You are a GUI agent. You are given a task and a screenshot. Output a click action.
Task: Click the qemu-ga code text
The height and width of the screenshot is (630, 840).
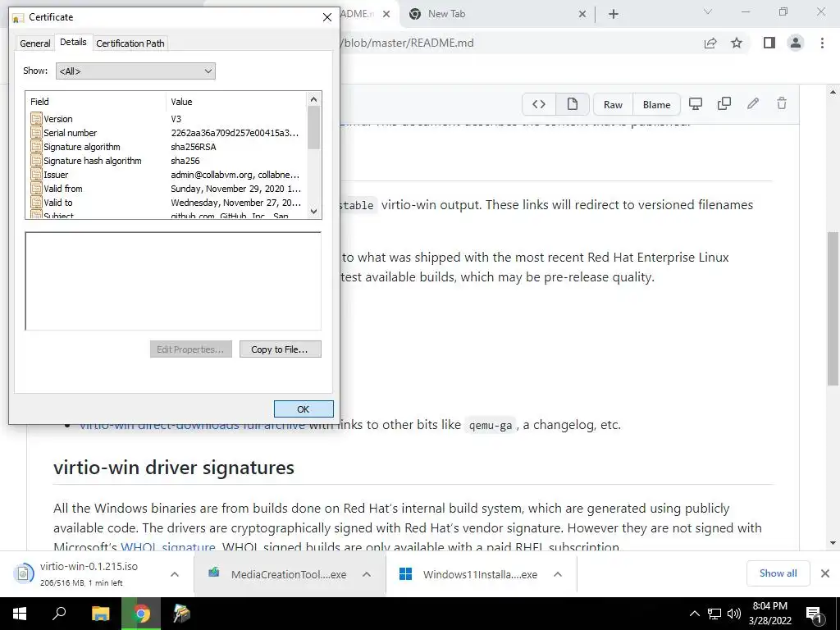click(491, 426)
